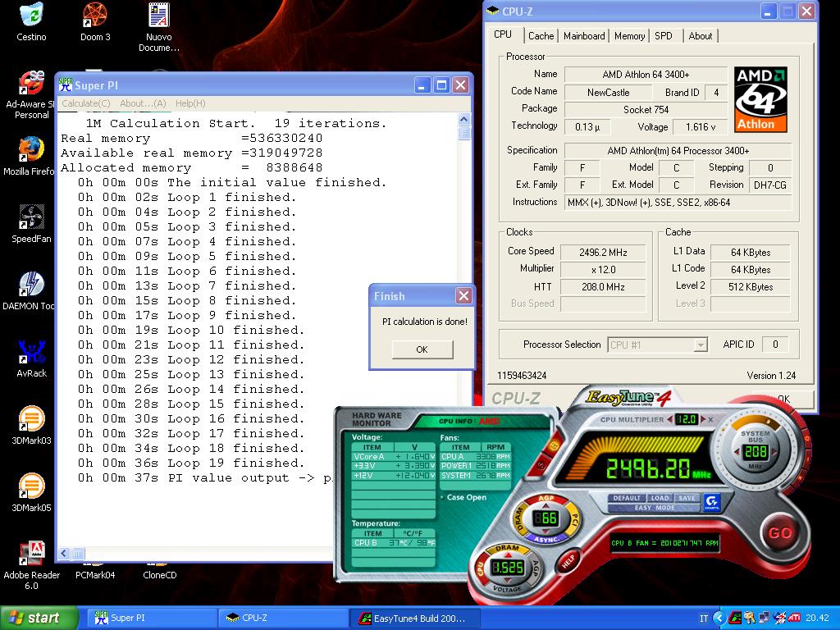Launch 3DMark03 from the desktop
This screenshot has height=630, width=840.
tap(31, 426)
